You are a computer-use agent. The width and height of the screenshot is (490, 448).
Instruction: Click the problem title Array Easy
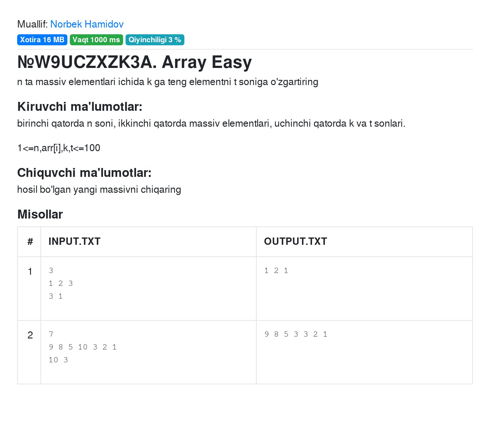[135, 62]
